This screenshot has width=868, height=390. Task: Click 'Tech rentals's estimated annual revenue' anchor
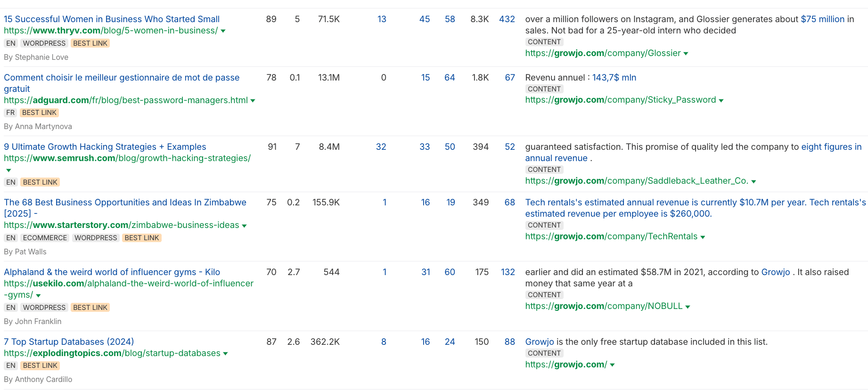[x=696, y=208]
